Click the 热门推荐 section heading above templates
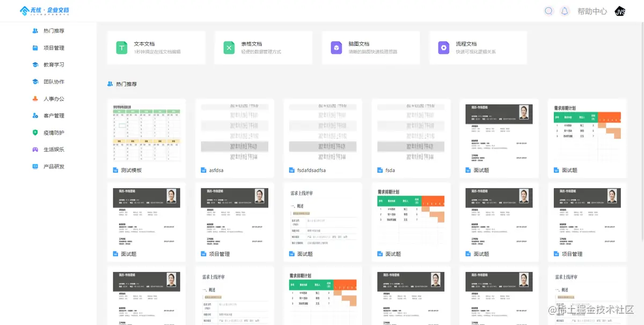644x325 pixels. pos(126,84)
